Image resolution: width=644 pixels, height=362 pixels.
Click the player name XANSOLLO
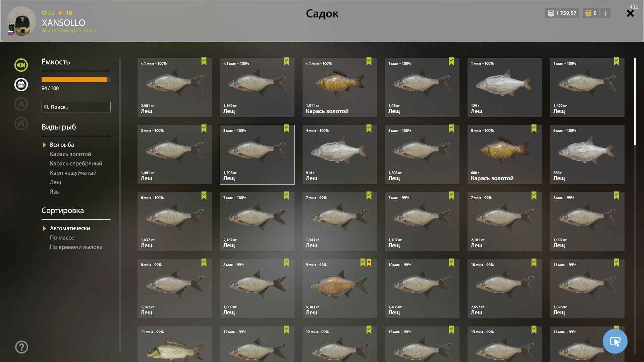pyautogui.click(x=63, y=23)
